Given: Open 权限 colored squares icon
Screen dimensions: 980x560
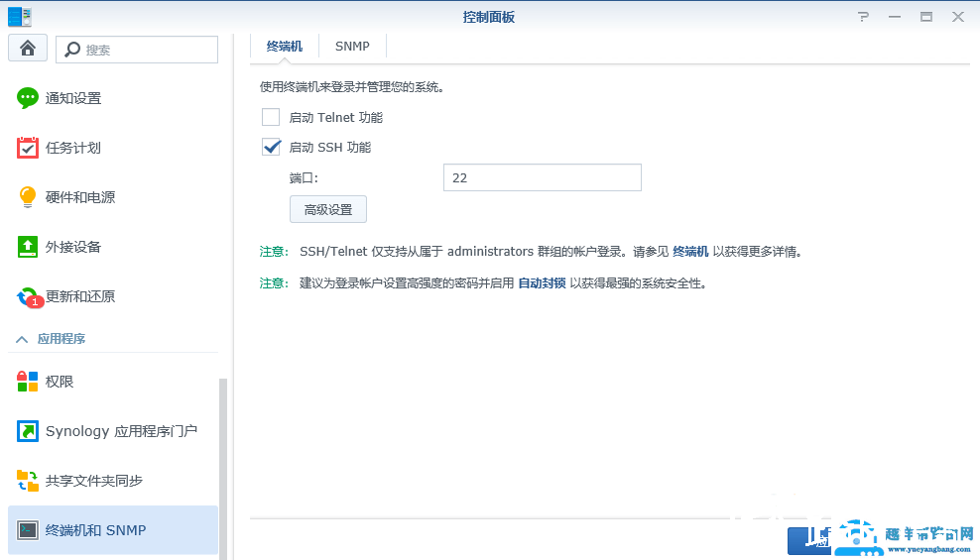Looking at the screenshot, I should [27, 381].
